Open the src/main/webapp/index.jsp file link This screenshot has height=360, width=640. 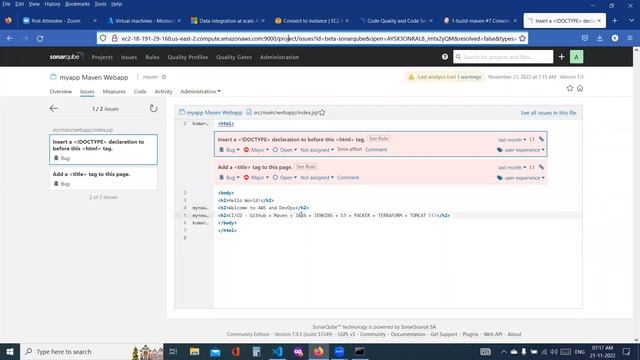coord(286,112)
